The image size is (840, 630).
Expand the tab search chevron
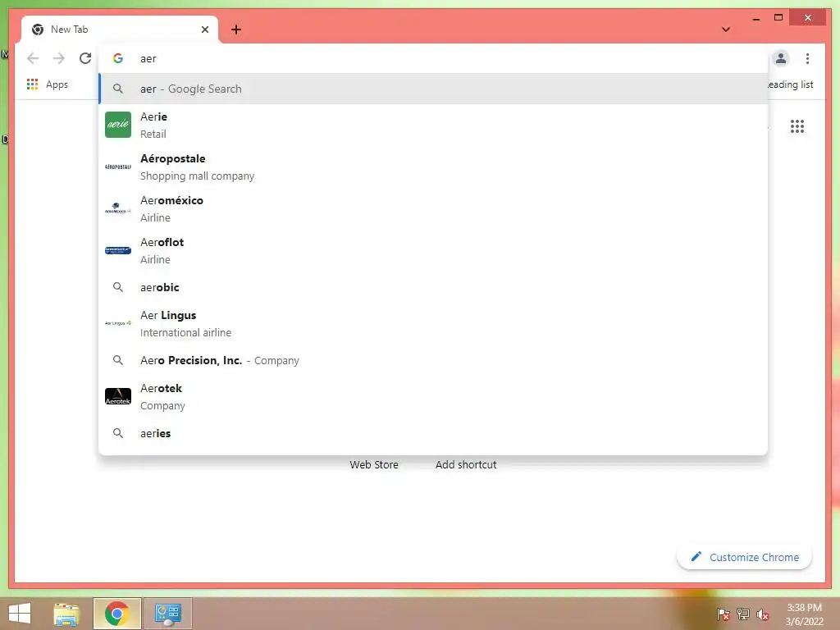tap(726, 30)
